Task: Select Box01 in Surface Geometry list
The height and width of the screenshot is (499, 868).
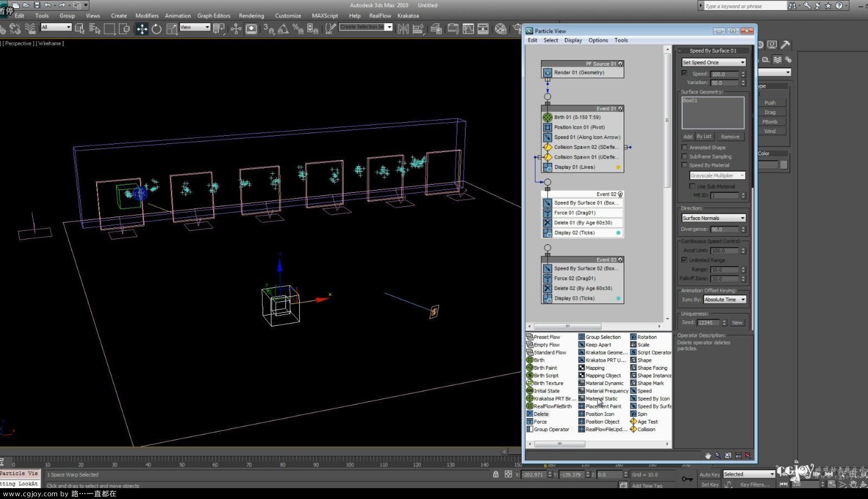Action: [690, 101]
